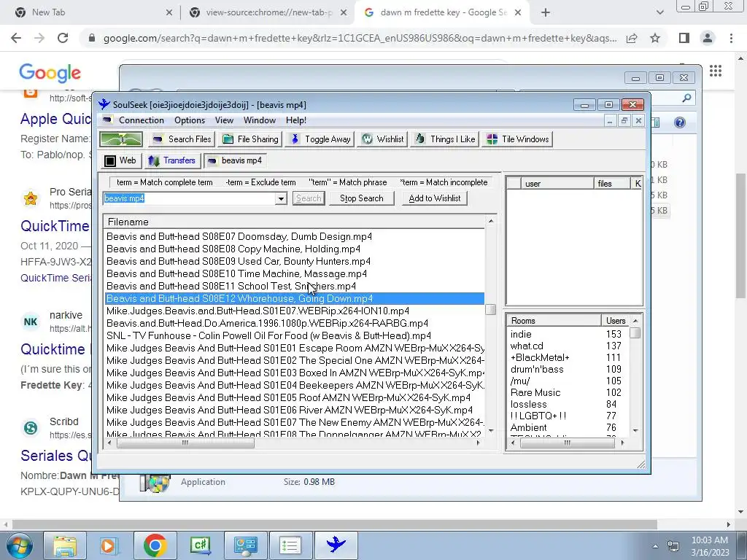Select S01E05 Roof AMZN file
The image size is (747, 560).
coord(295,397)
